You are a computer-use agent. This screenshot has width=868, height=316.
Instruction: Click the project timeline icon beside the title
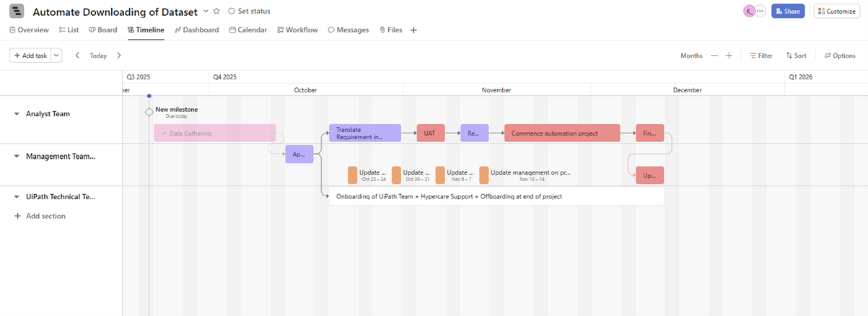17,12
